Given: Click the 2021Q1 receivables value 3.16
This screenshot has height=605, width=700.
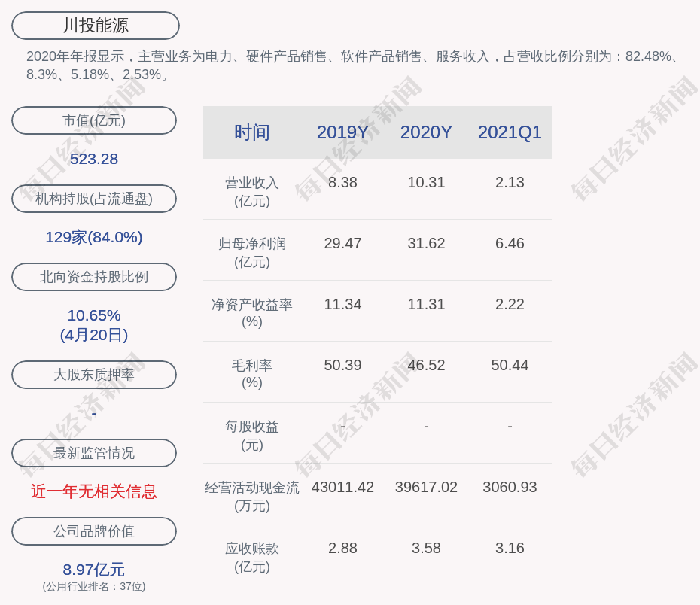Looking at the screenshot, I should tap(510, 548).
